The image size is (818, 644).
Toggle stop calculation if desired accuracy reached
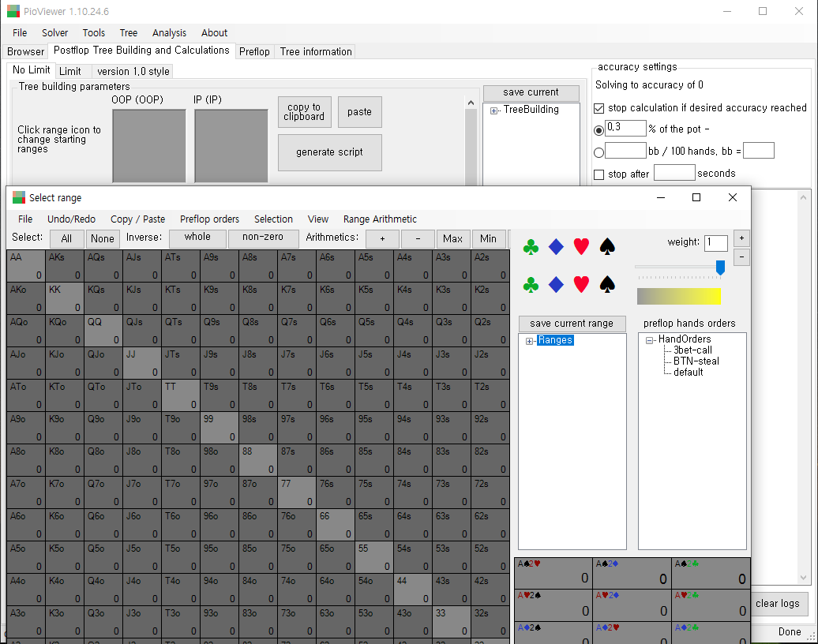coord(599,108)
